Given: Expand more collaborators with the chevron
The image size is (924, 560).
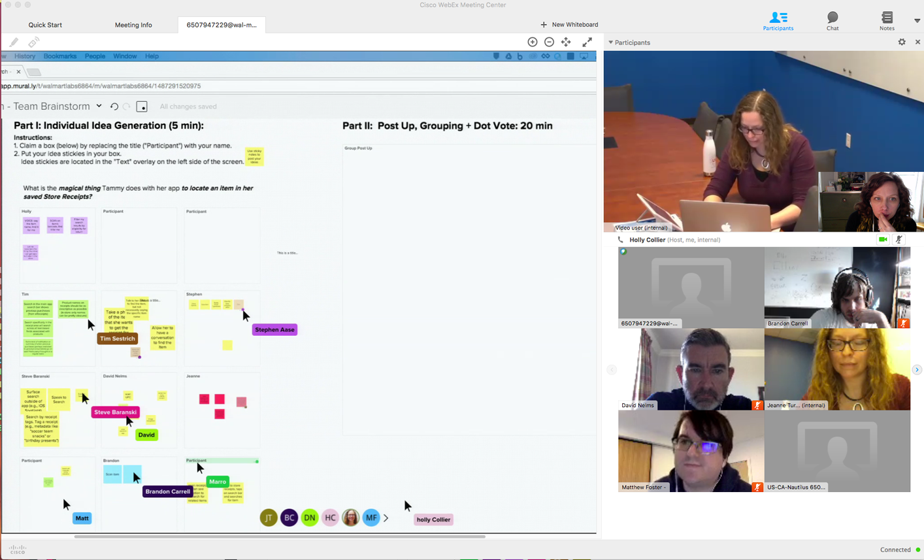Looking at the screenshot, I should [386, 518].
